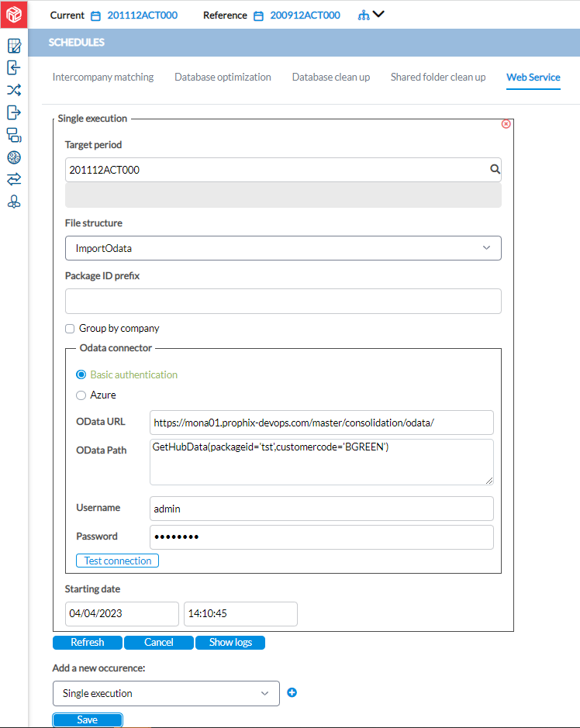The width and height of the screenshot is (580, 728).
Task: Remove Single execution with red X icon
Action: [506, 124]
